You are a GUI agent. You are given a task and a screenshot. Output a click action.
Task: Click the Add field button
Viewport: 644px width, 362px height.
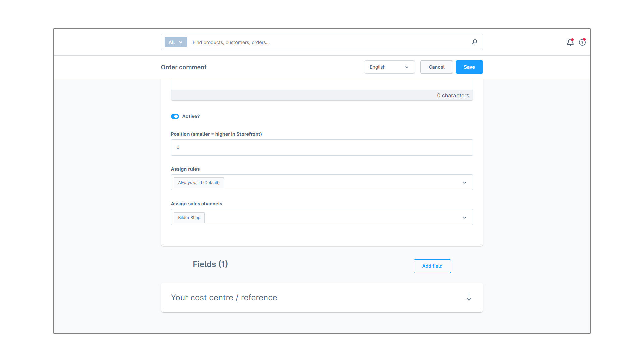click(x=432, y=266)
